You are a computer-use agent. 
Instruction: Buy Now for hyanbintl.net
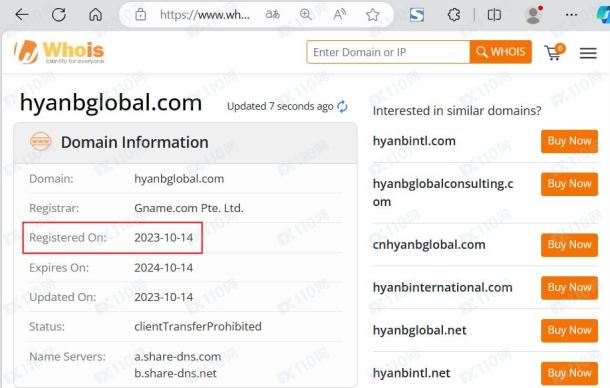tap(569, 373)
